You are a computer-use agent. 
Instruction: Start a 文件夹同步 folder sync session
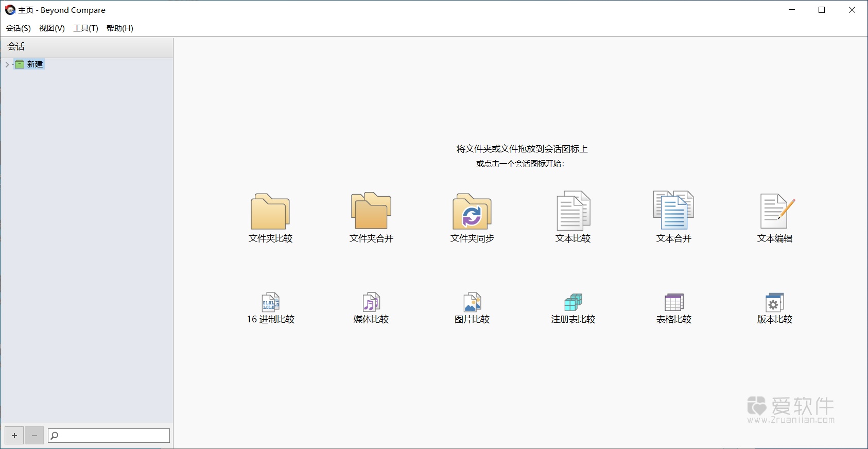click(472, 211)
